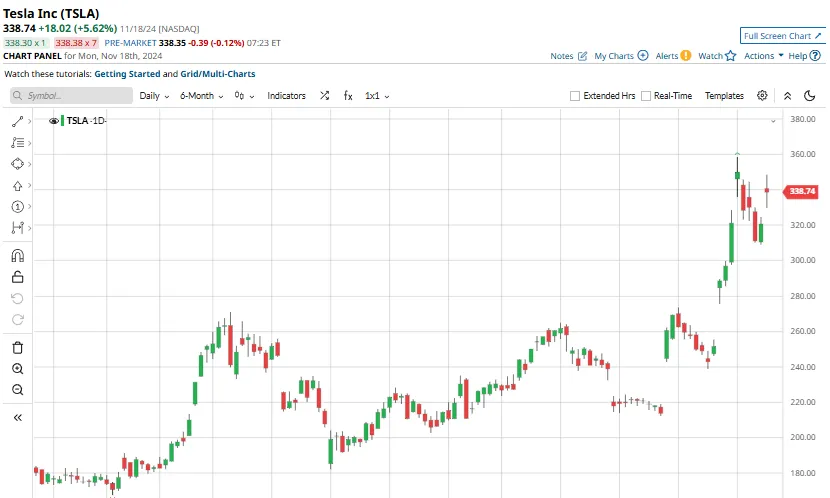Switch to dark mode moon icon

[809, 96]
